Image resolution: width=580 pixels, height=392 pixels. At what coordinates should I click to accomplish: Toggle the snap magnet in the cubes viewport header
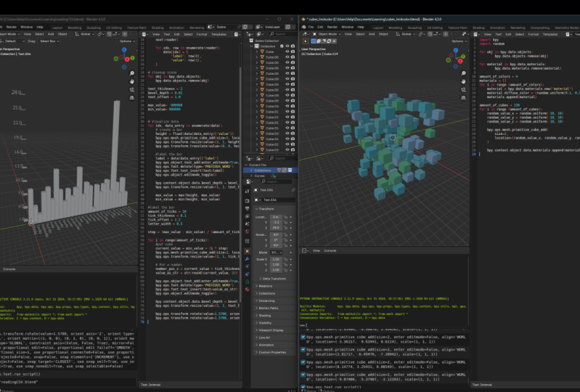coord(430,34)
